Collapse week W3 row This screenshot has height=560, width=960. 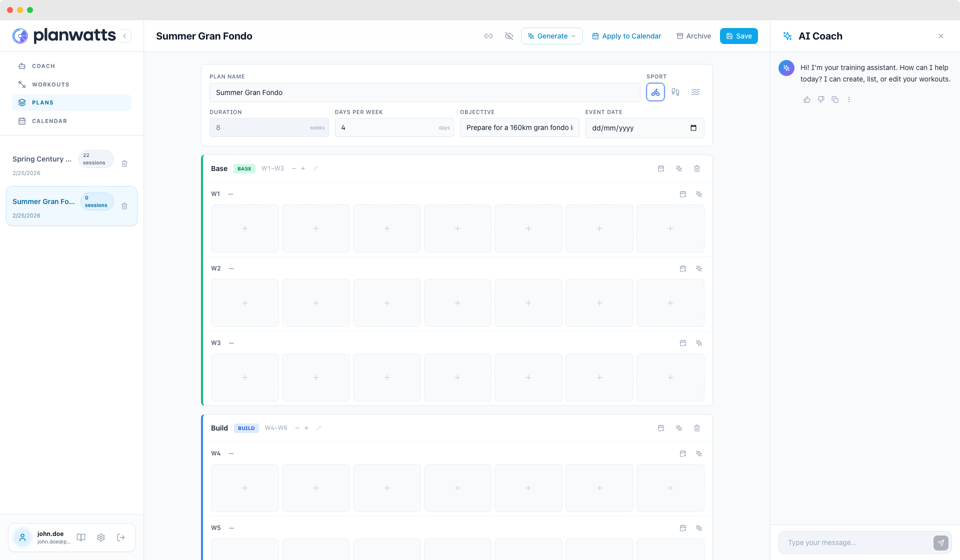click(231, 343)
